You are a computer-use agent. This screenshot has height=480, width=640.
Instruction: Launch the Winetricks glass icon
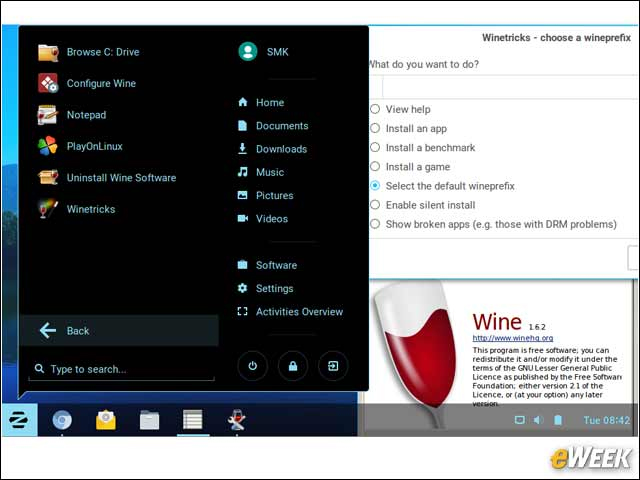point(47,209)
